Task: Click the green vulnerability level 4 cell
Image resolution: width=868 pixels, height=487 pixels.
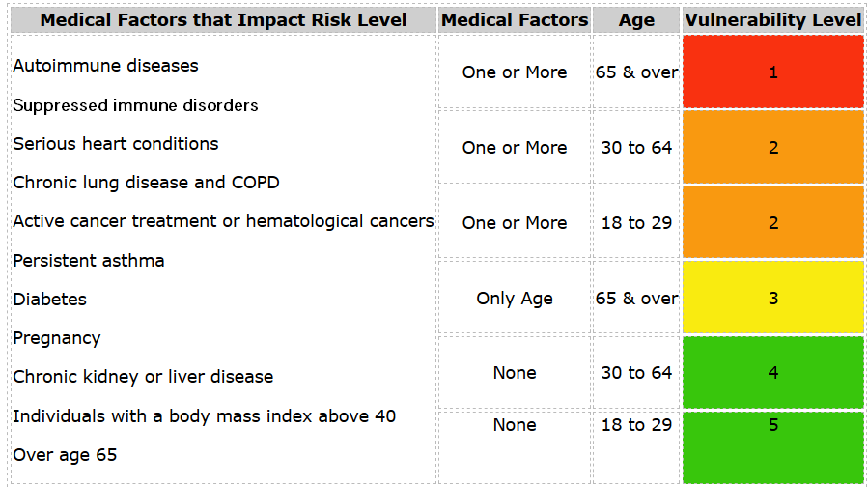Action: [x=772, y=372]
